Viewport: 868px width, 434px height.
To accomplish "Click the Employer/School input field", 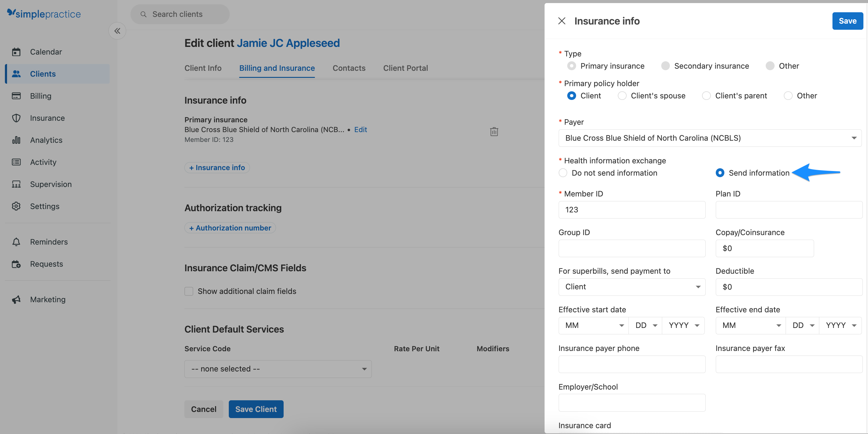I will [x=632, y=403].
